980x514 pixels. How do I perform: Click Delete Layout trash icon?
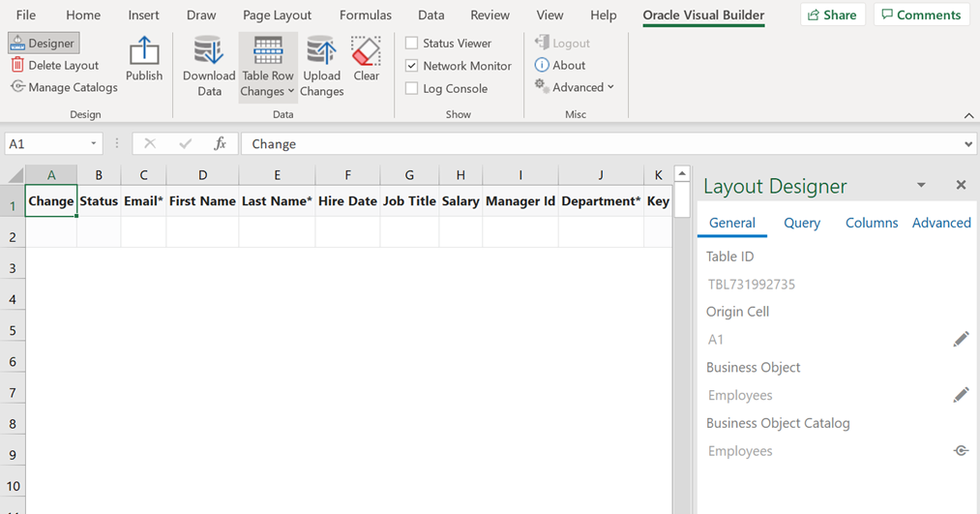point(17,65)
